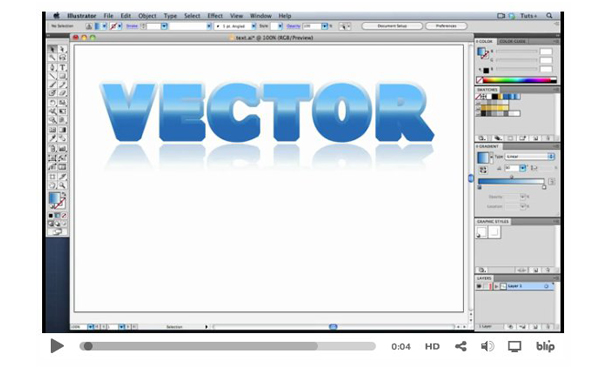Screen dimensions: 600x370
Task: Open the zoom level dropdown in status bar
Action: [x=91, y=327]
